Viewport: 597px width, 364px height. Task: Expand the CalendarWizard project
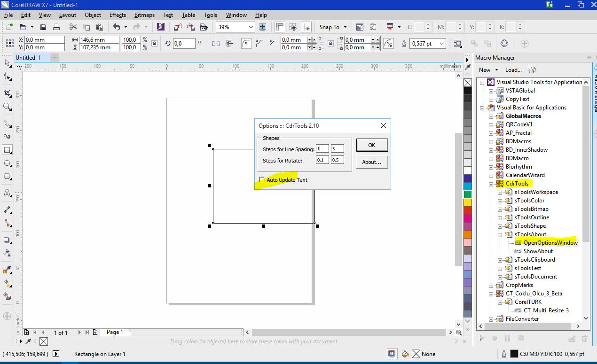(491, 175)
